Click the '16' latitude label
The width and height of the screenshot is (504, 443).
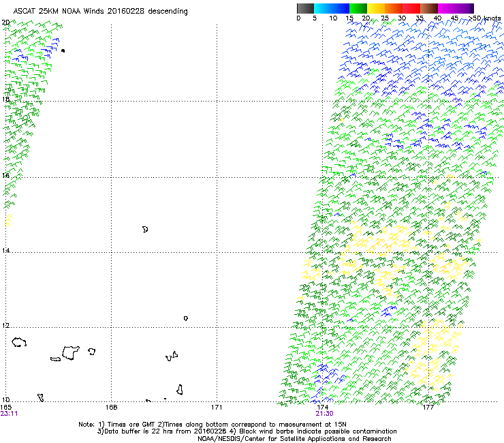5,175
